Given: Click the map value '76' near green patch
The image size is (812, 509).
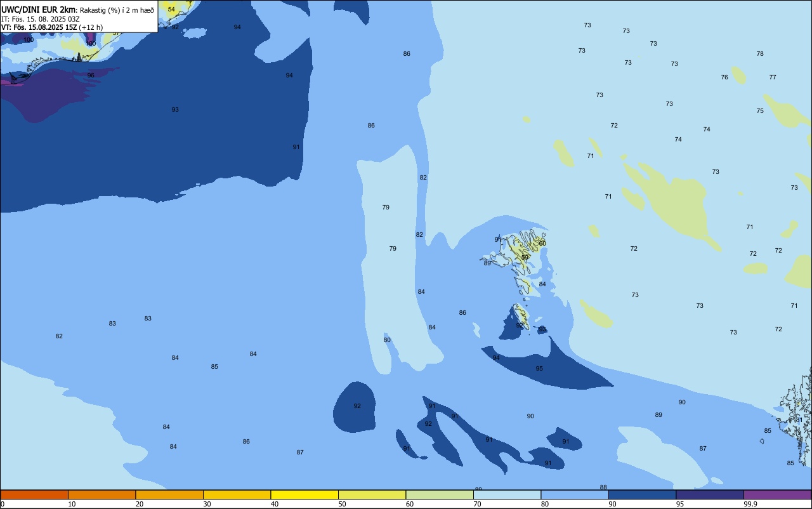Looking at the screenshot, I should point(724,77).
